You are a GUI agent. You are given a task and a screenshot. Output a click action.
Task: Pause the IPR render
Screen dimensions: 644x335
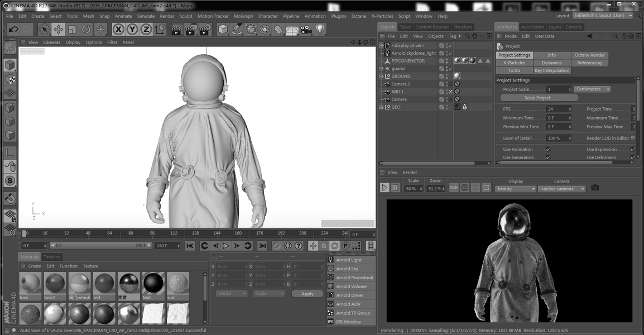395,188
